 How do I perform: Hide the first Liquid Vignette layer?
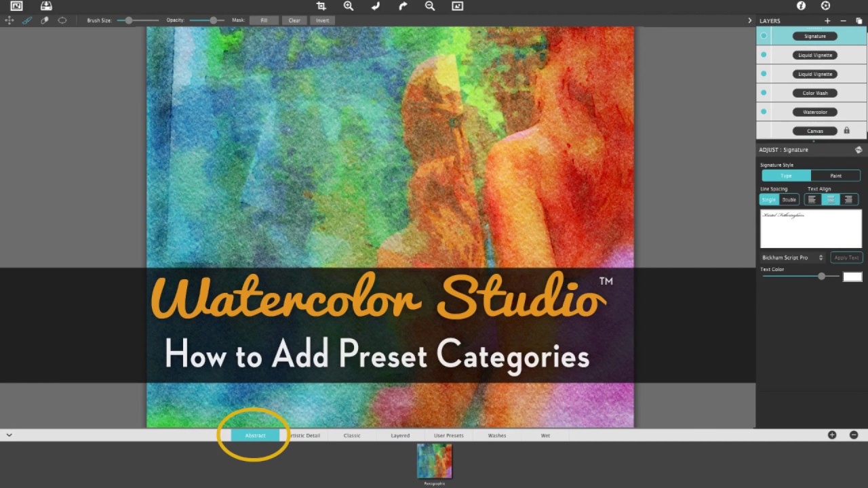pyautogui.click(x=764, y=55)
